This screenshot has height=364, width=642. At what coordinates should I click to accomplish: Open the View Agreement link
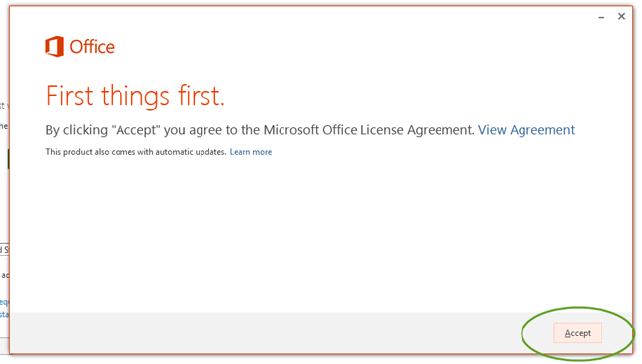[526, 130]
